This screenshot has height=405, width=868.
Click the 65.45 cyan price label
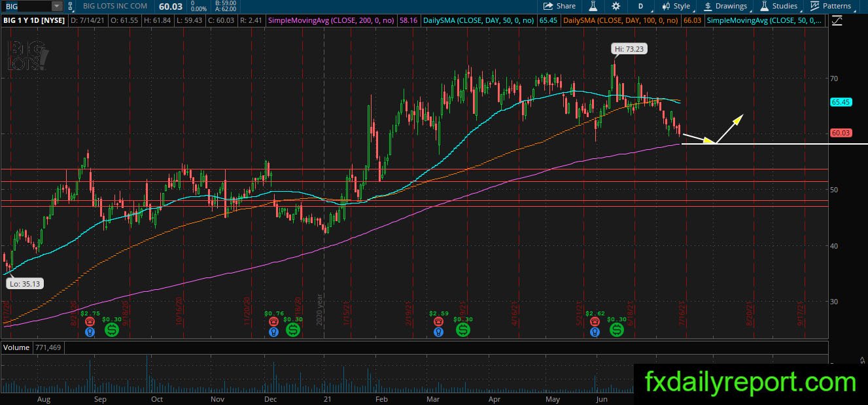(x=841, y=102)
